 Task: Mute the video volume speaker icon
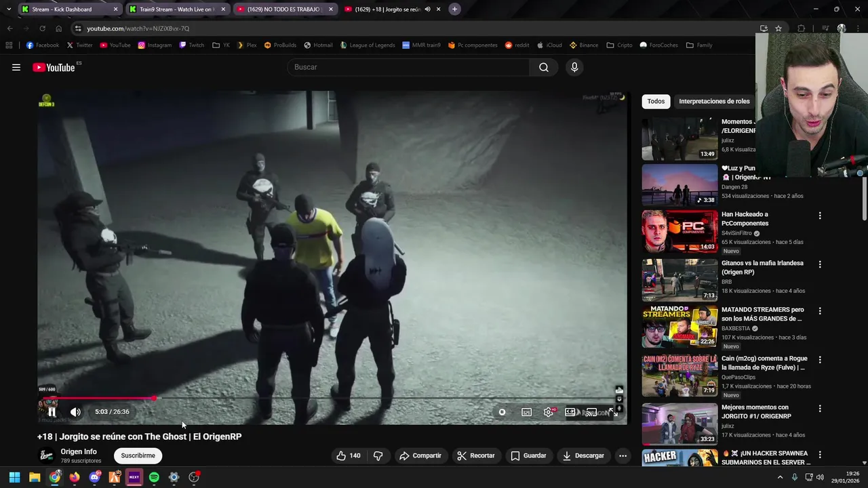click(75, 411)
